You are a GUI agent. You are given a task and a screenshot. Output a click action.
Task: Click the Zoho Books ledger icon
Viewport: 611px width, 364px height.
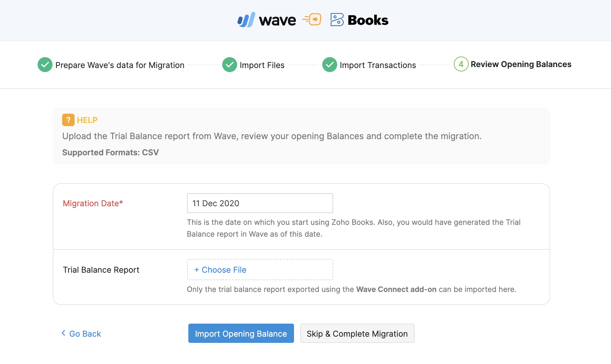click(338, 20)
